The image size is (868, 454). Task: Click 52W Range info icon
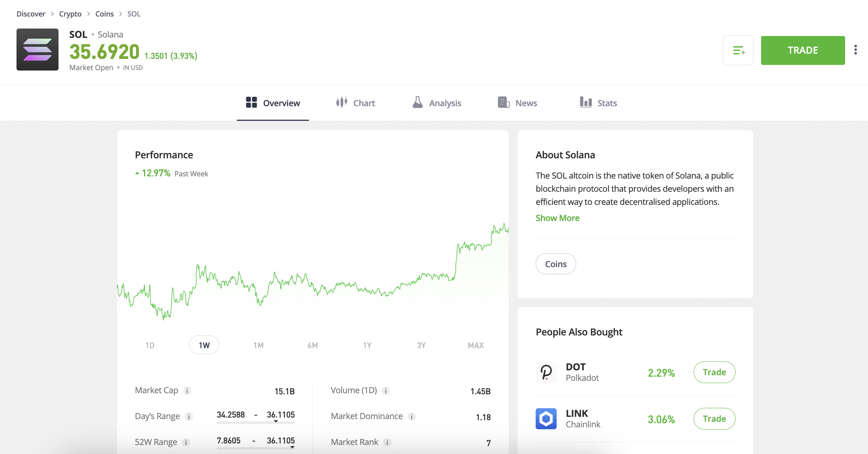[186, 443]
